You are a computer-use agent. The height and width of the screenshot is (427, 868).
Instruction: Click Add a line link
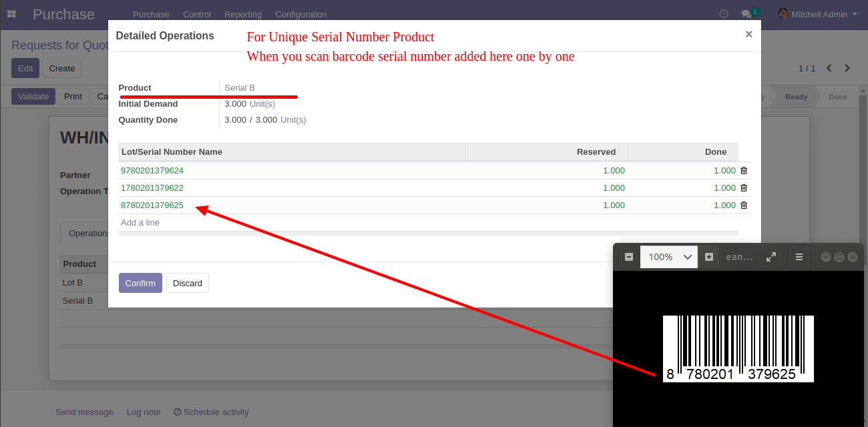(140, 223)
